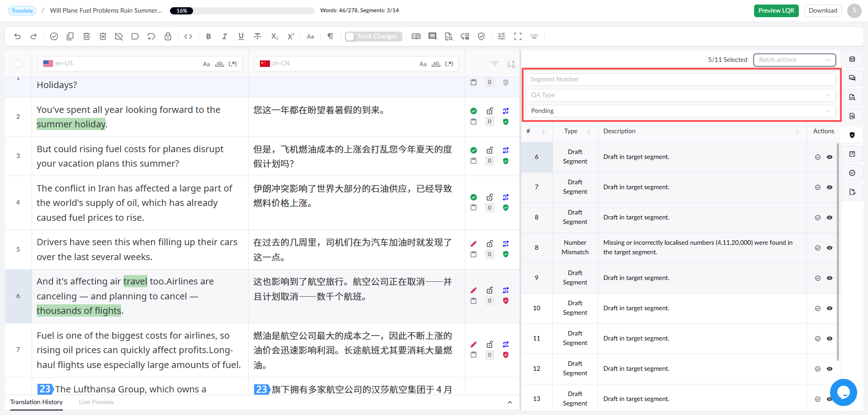Toggle match case in en-US search
Screen dimensions: 868x415
click(206, 64)
